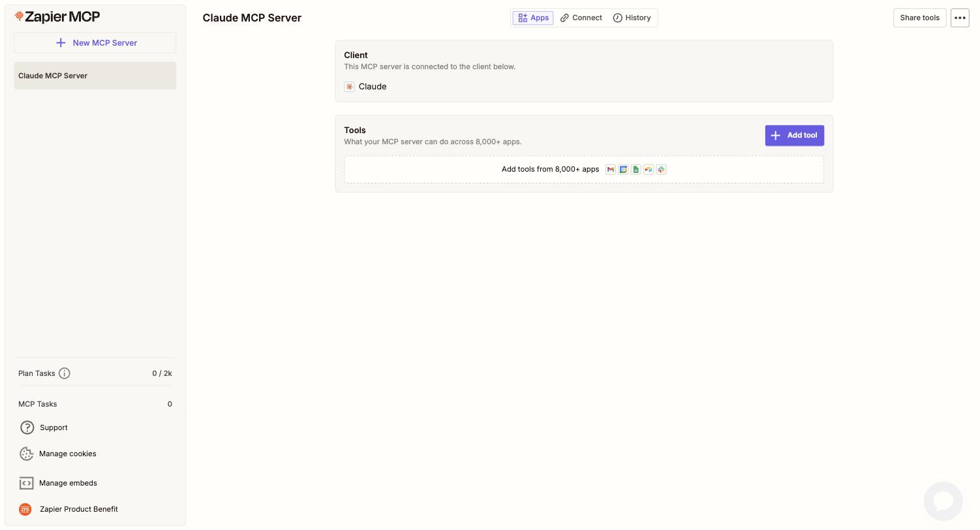The width and height of the screenshot is (980, 530).
Task: Switch to the Apps tab
Action: click(533, 18)
